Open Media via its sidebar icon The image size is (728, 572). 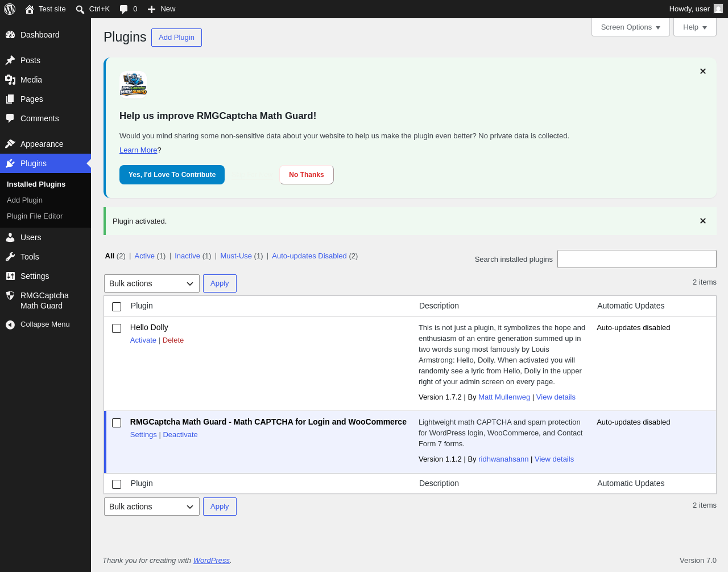point(10,80)
